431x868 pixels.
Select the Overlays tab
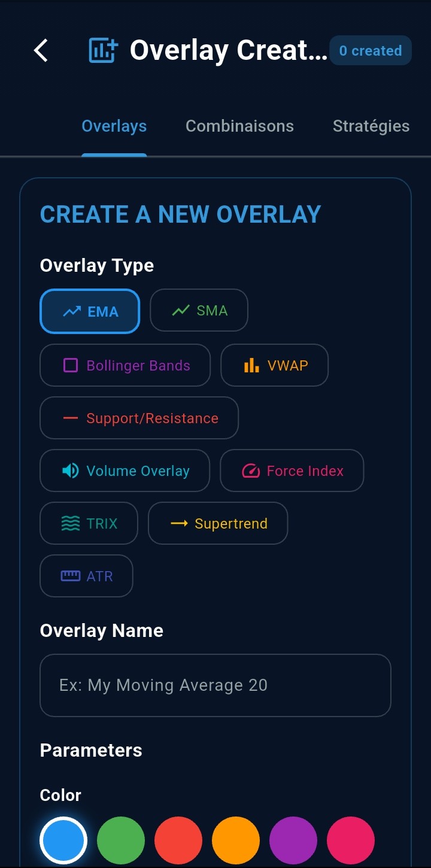pyautogui.click(x=114, y=126)
